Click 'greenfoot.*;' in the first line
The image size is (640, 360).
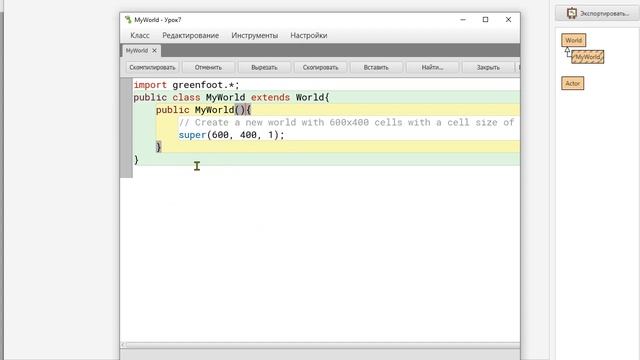click(x=206, y=85)
